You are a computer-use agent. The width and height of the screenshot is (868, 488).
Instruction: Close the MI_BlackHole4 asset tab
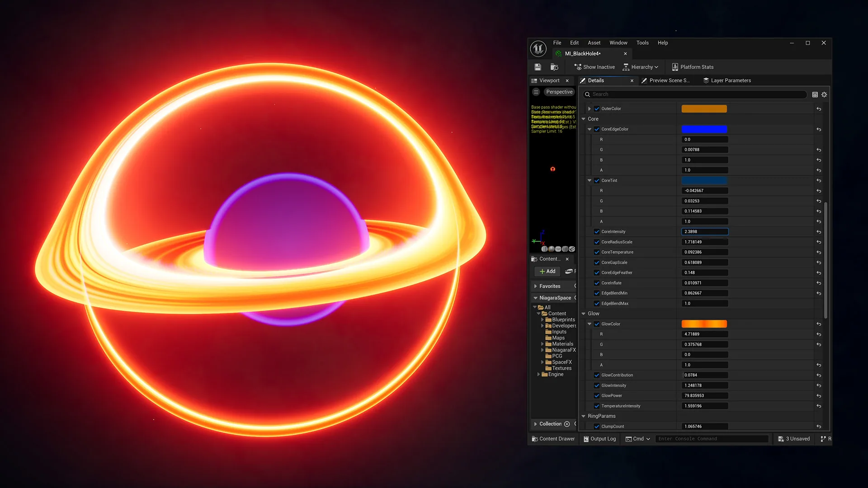(625, 54)
